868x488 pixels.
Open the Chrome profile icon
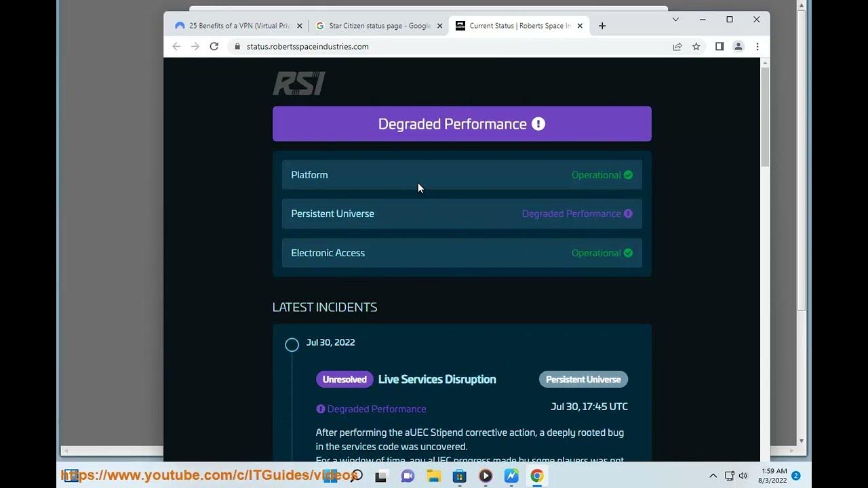click(x=738, y=47)
